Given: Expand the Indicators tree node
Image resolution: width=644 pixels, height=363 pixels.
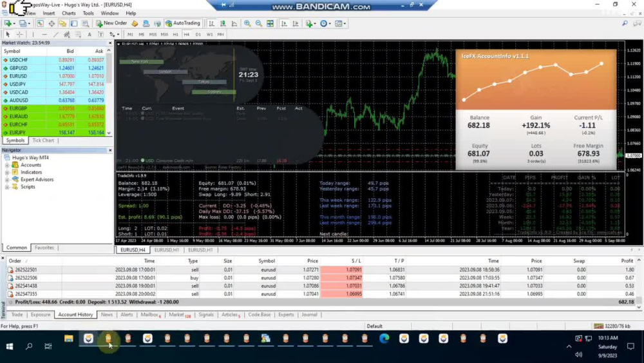Looking at the screenshot, I should 7,173.
